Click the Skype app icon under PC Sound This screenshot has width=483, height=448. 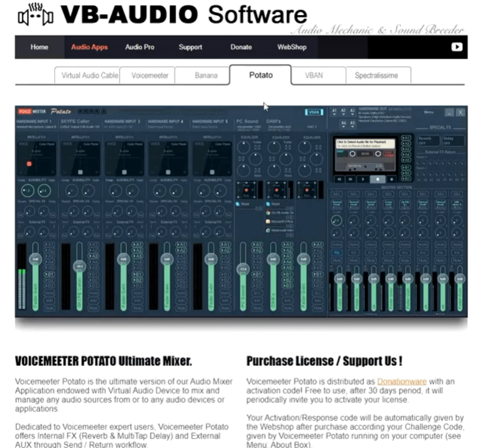[237, 204]
